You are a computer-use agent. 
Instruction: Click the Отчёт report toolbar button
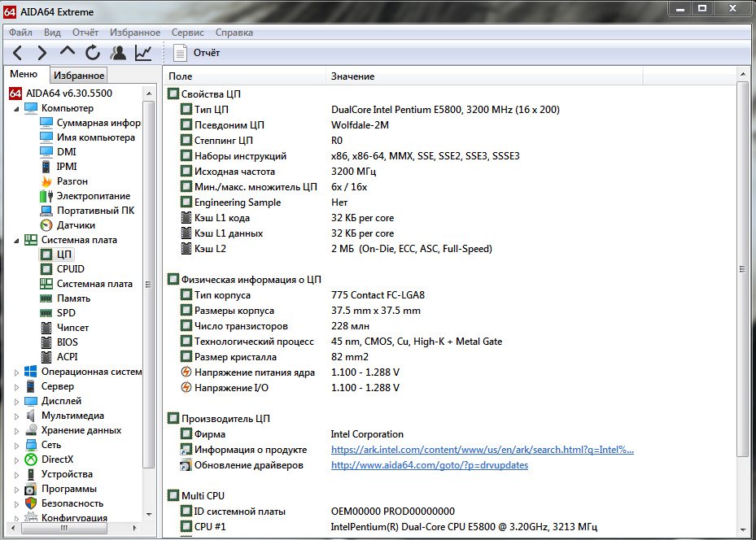coord(197,53)
